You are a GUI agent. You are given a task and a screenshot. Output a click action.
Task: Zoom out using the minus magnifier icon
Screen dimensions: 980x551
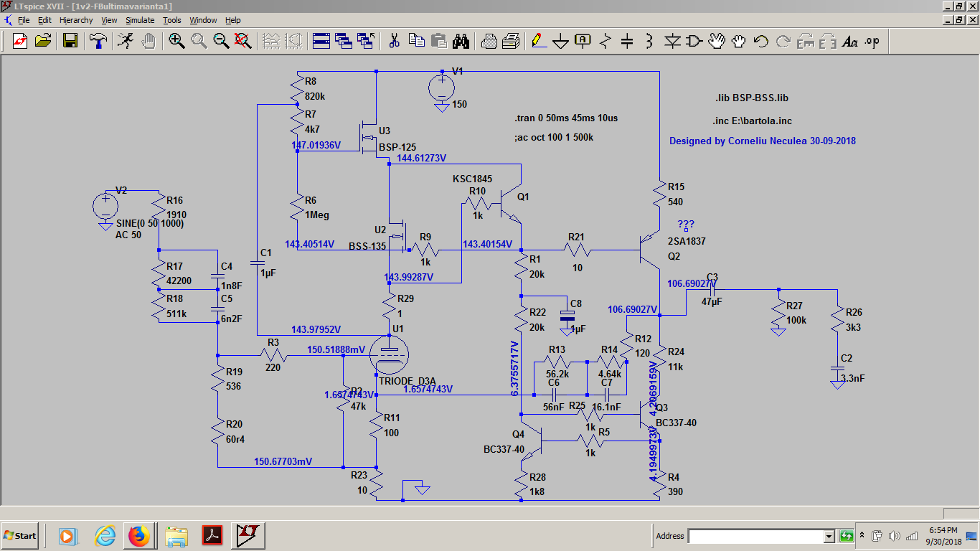[x=221, y=41]
